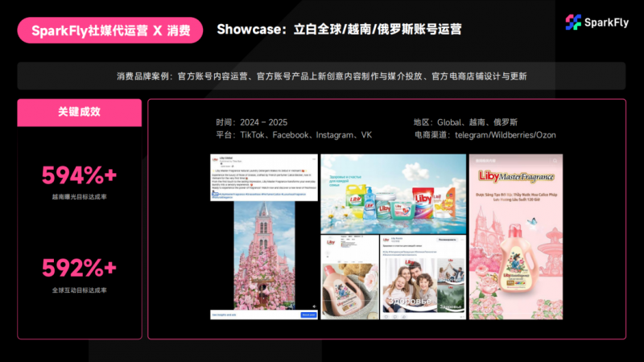Click the Showcase title heading text
This screenshot has width=644, height=362.
(339, 31)
